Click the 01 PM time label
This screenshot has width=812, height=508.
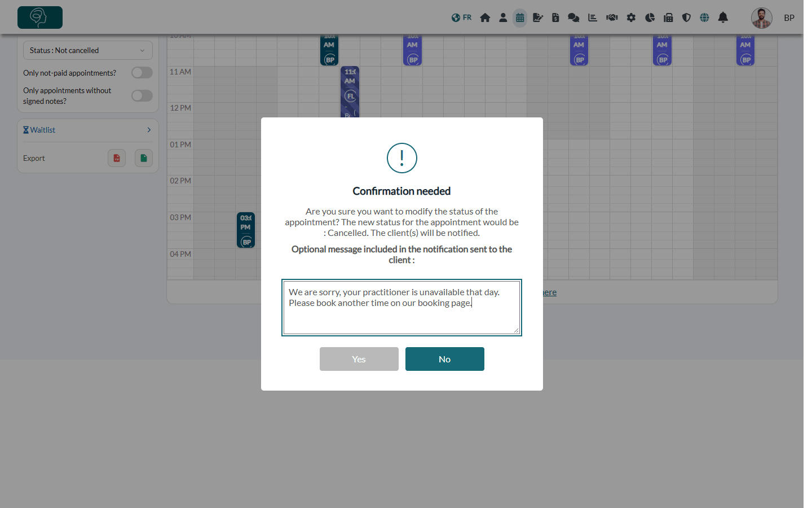point(180,144)
